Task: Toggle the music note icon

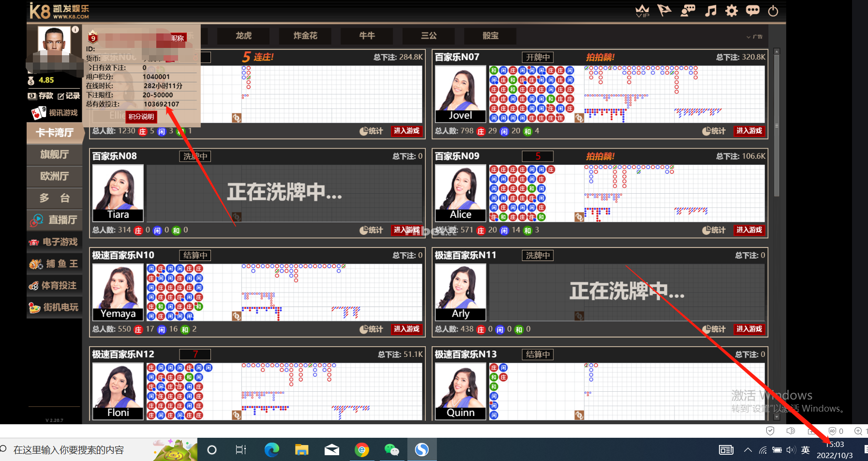Action: (710, 11)
